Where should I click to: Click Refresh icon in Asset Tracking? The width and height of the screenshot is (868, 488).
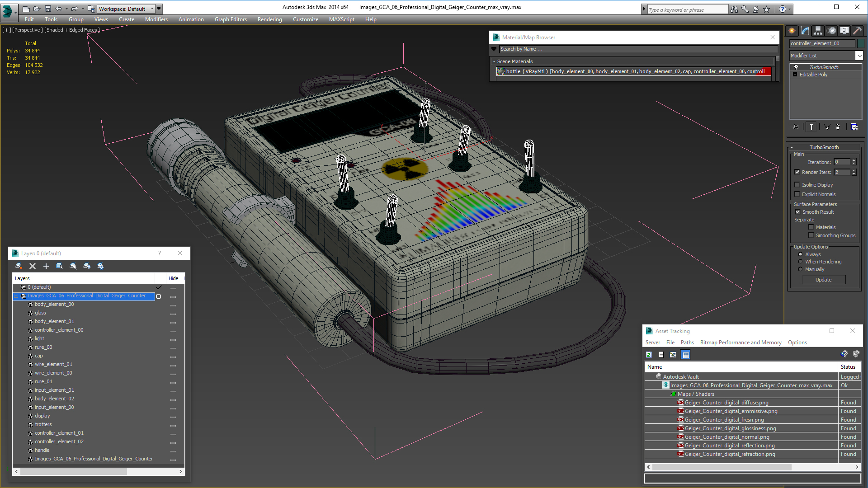[649, 355]
